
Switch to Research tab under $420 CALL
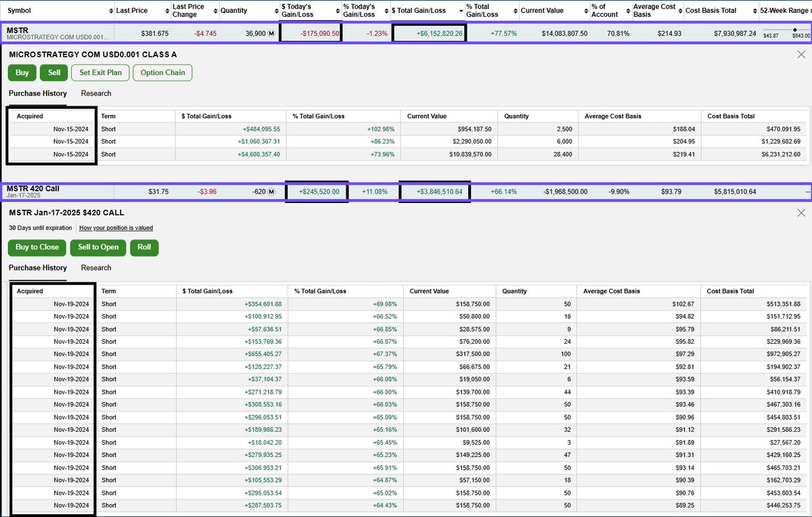(x=96, y=267)
